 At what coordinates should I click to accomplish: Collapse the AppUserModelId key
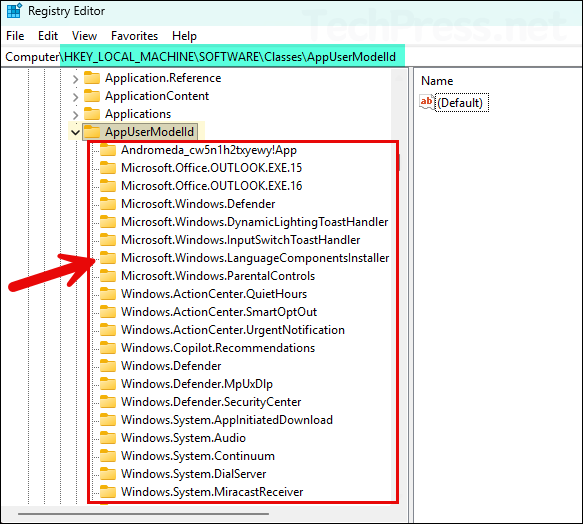75,132
